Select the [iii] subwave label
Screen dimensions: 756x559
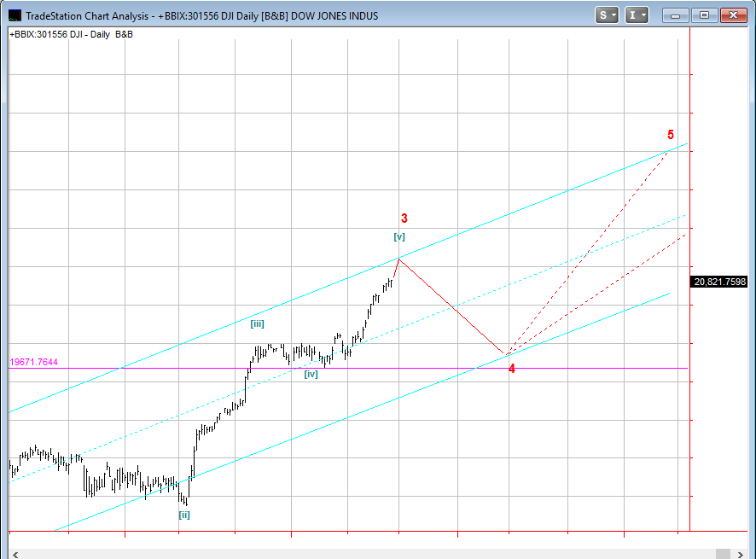(257, 324)
